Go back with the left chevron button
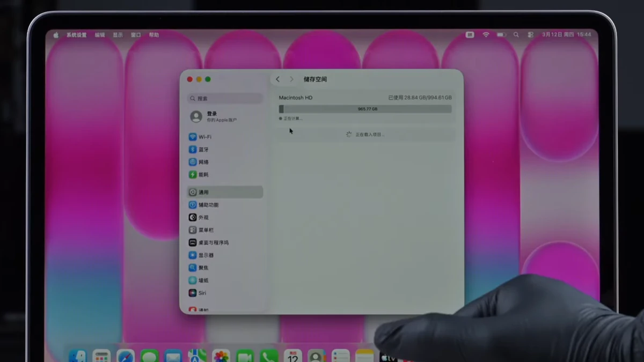The height and width of the screenshot is (362, 644). [277, 79]
